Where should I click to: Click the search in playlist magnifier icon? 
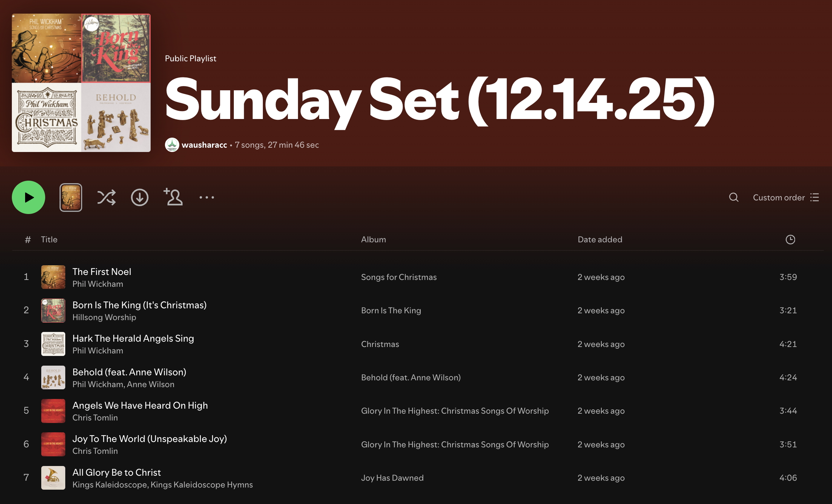pyautogui.click(x=733, y=198)
